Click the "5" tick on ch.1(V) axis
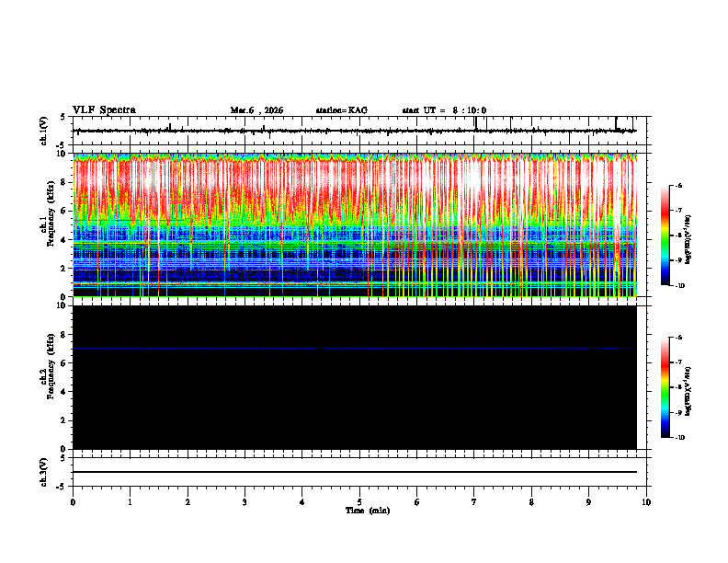The width and height of the screenshot is (728, 563). coord(63,117)
